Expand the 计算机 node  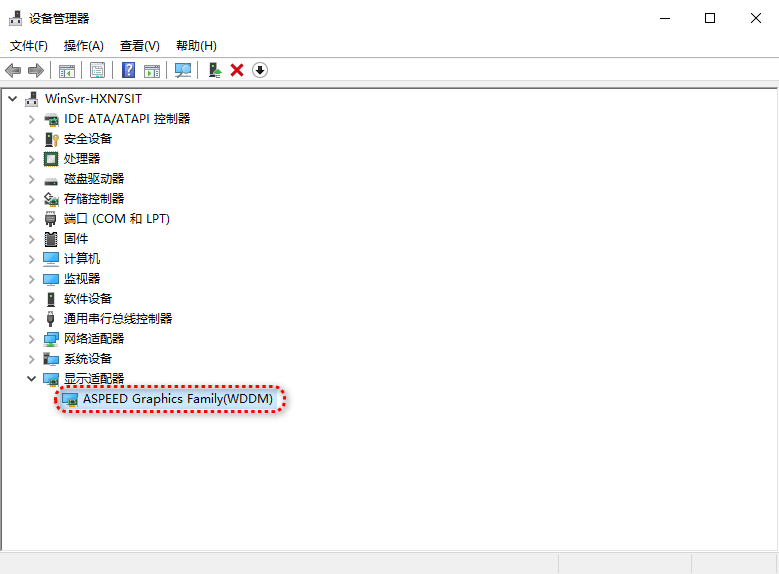(31, 259)
